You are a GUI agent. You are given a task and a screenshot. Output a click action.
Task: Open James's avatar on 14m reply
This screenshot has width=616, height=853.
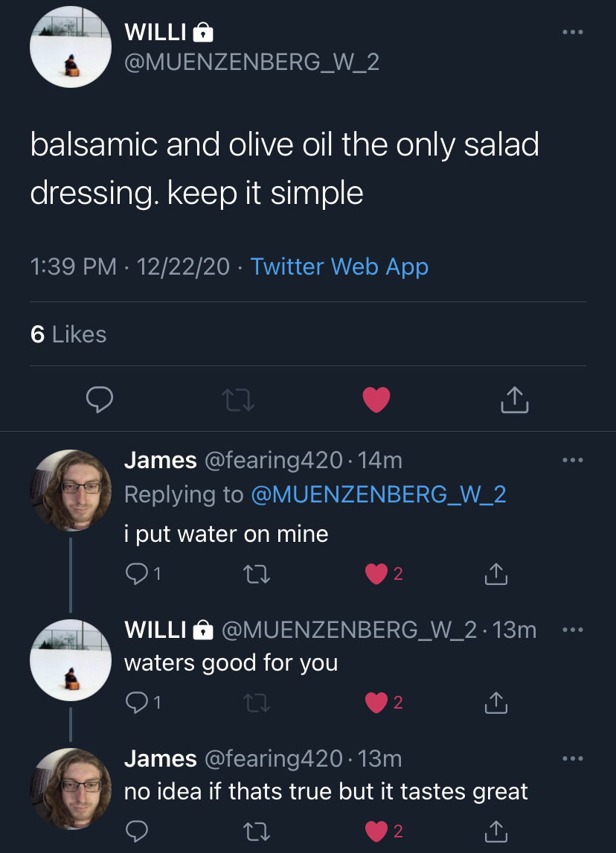[71, 490]
